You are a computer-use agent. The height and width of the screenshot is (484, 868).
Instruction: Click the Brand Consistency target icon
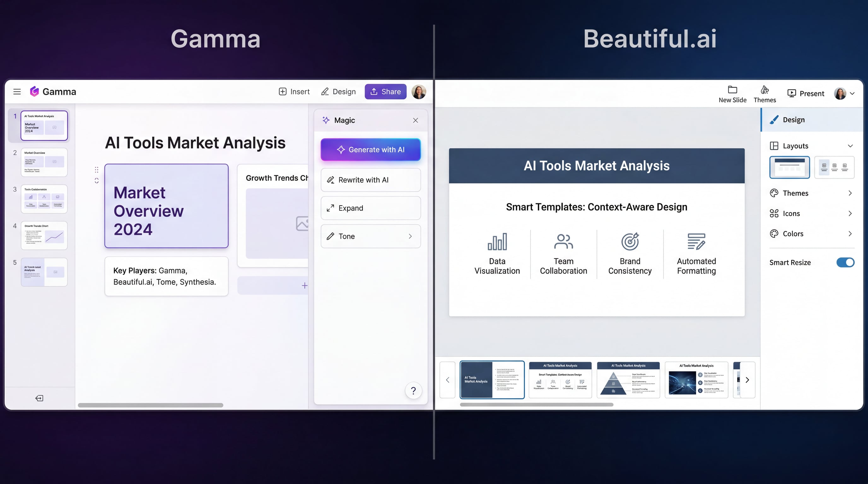[x=630, y=241]
